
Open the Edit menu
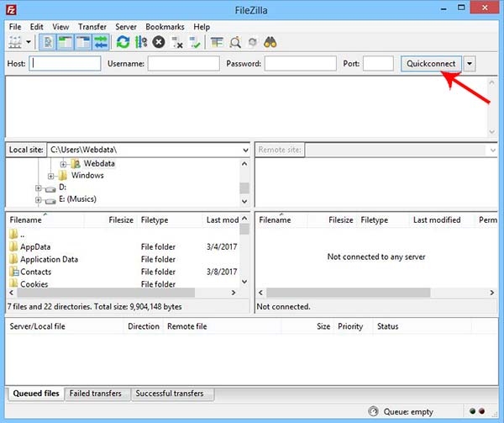(x=37, y=27)
